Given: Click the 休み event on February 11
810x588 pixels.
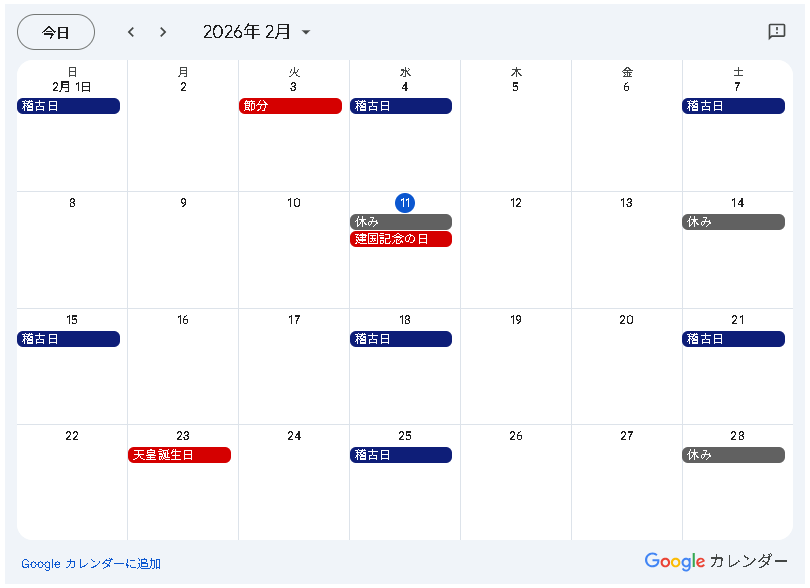Looking at the screenshot, I should pos(401,222).
